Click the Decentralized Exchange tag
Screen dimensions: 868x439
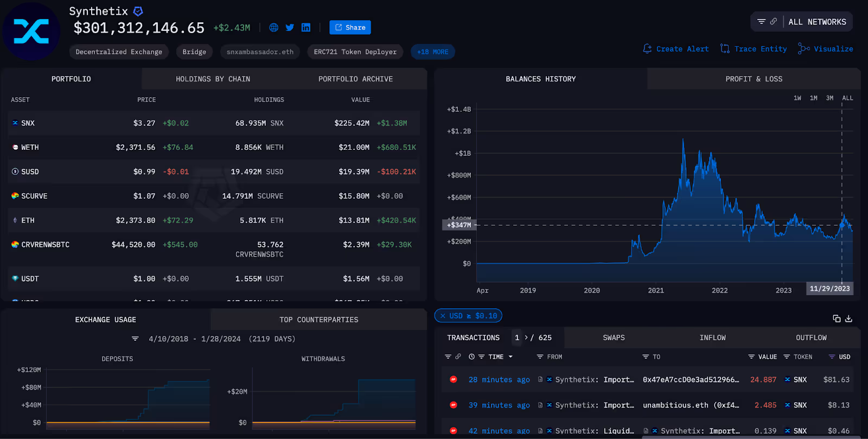pos(119,52)
